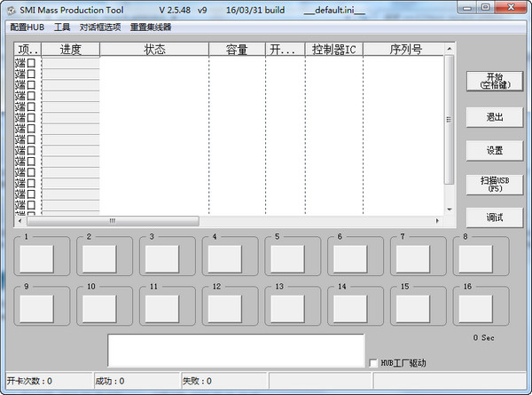The image size is (532, 395).
Task: Tick the first port row checkbox
Action: (31, 63)
